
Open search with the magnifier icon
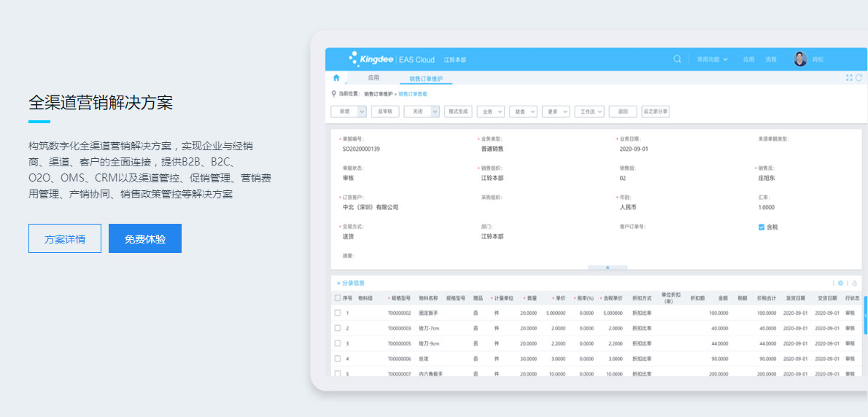(x=677, y=59)
